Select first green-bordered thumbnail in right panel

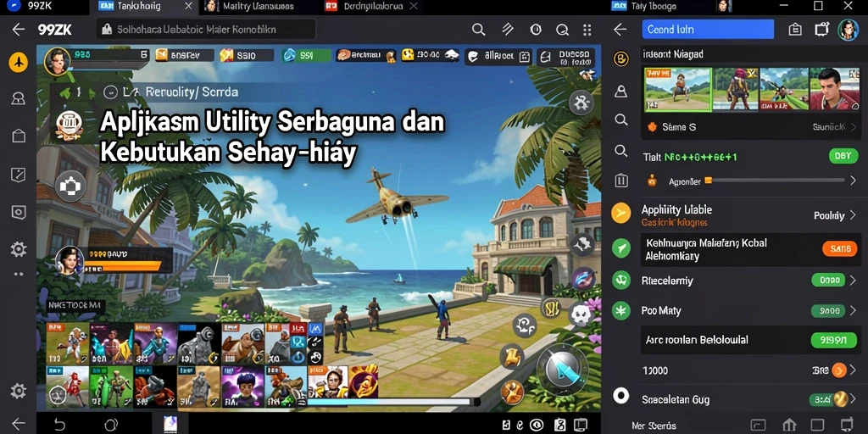(x=677, y=88)
